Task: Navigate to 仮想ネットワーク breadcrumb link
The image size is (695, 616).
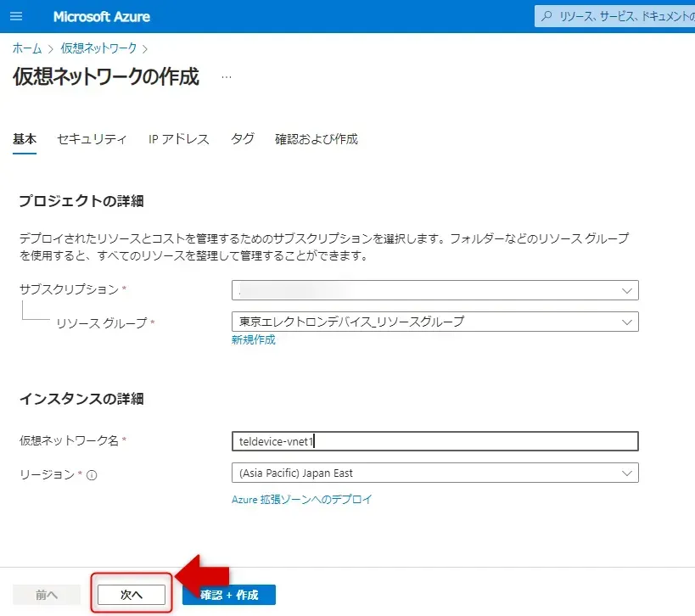Action: tap(98, 48)
